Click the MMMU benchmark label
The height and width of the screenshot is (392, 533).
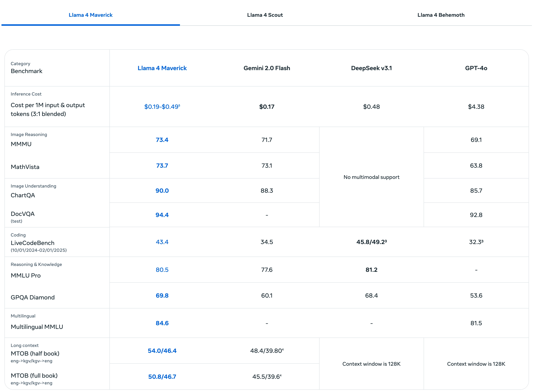[21, 144]
